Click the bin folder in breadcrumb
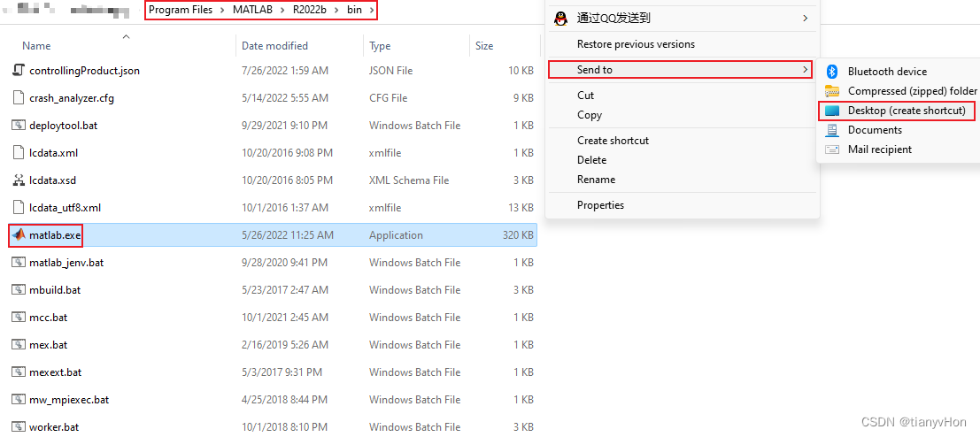The height and width of the screenshot is (437, 980). 354,11
